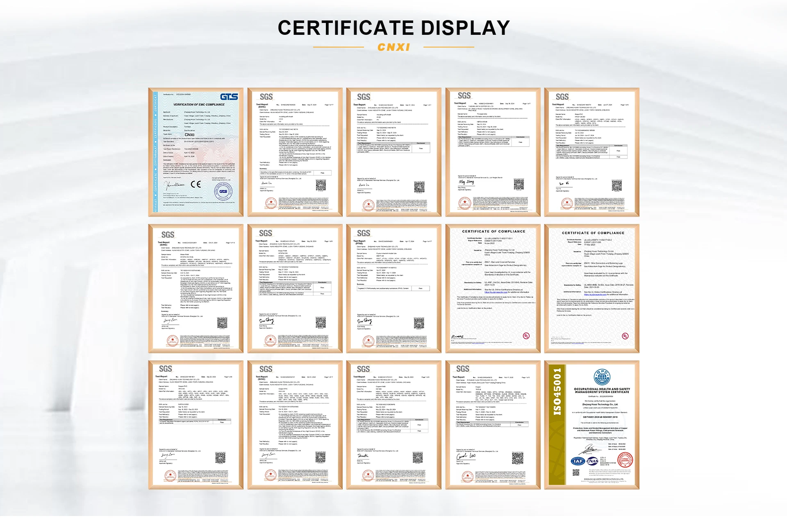Open the SGS PFAS test report

393,288
